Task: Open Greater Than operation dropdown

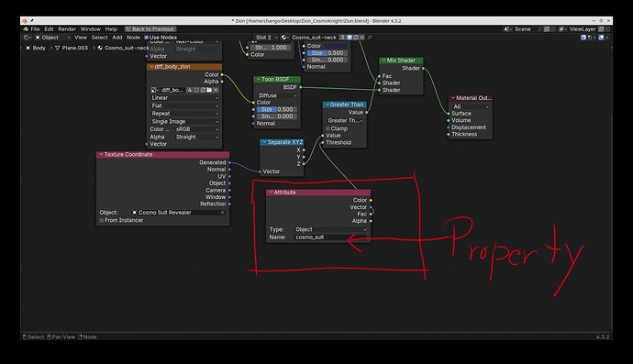Action: tap(345, 121)
